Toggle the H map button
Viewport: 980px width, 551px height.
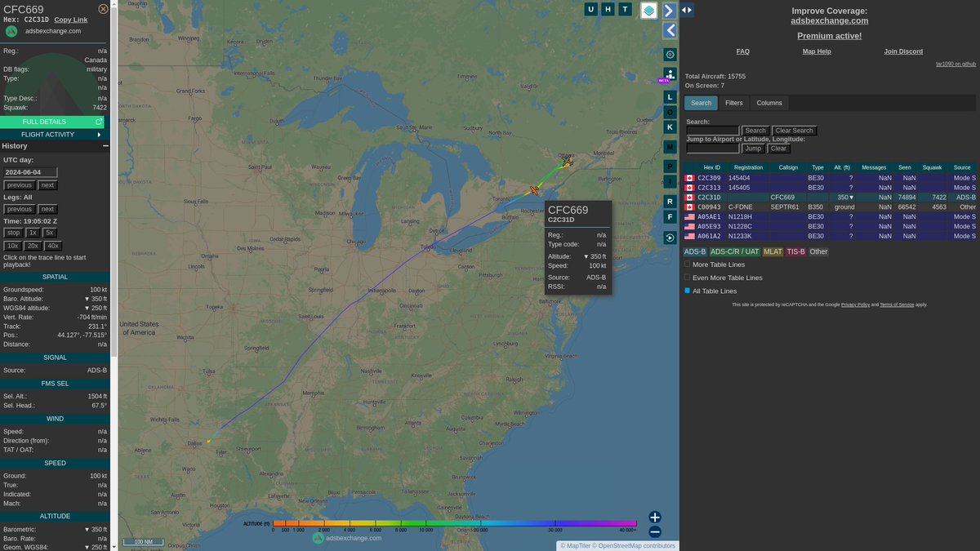tap(608, 9)
